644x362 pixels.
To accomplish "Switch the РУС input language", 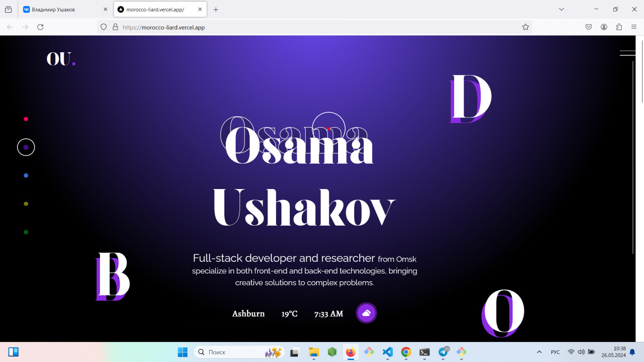I will [555, 352].
